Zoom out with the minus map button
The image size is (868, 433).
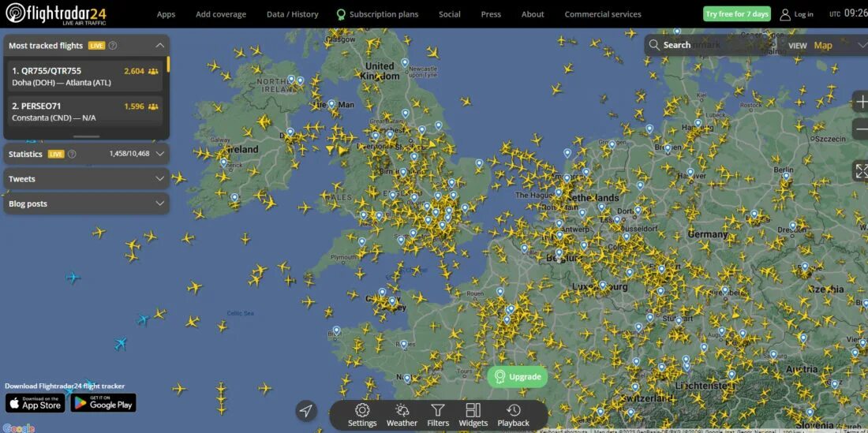pyautogui.click(x=862, y=129)
